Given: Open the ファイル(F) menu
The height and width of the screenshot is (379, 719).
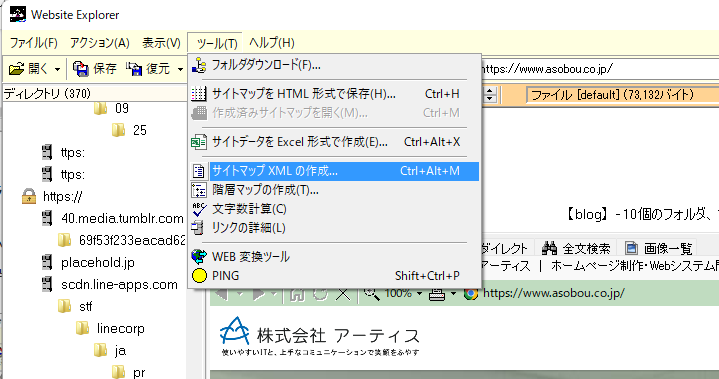Looking at the screenshot, I should click(33, 43).
